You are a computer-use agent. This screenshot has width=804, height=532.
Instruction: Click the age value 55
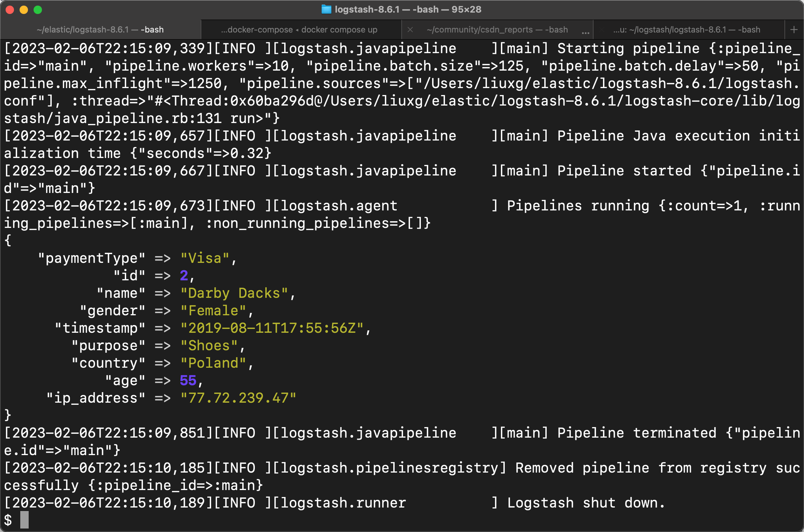188,380
